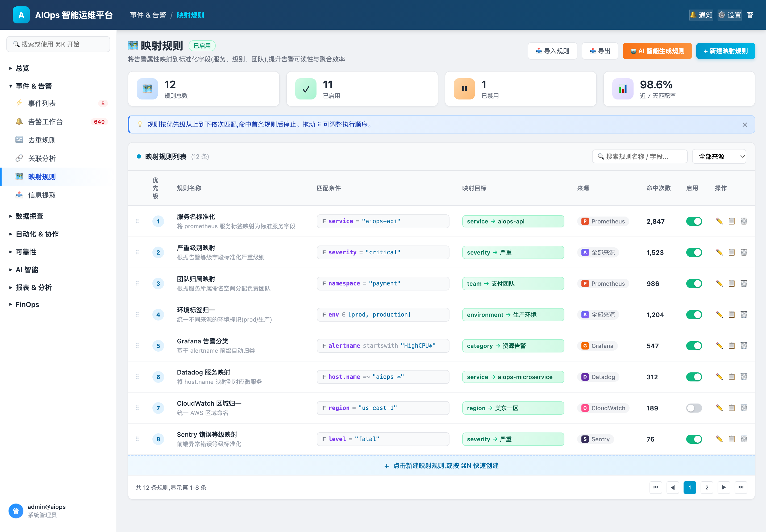Image resolution: width=766 pixels, height=532 pixels.
Task: Open the 全部来源 source filter dropdown
Action: 719,156
